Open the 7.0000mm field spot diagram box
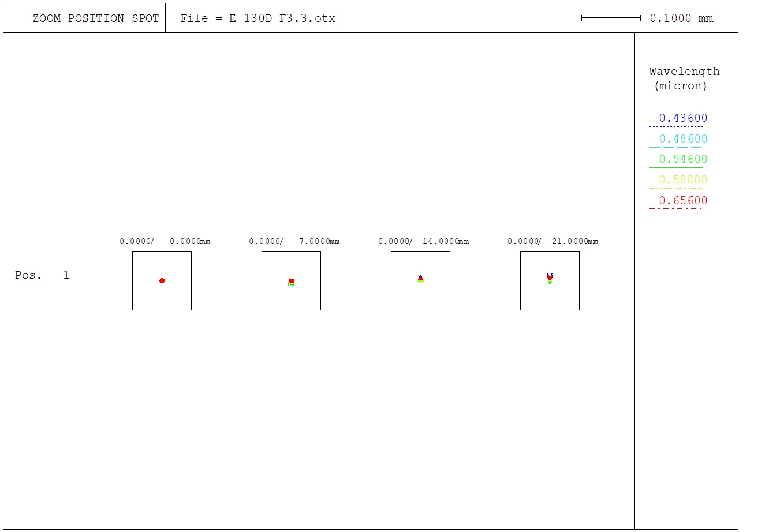 pos(291,280)
